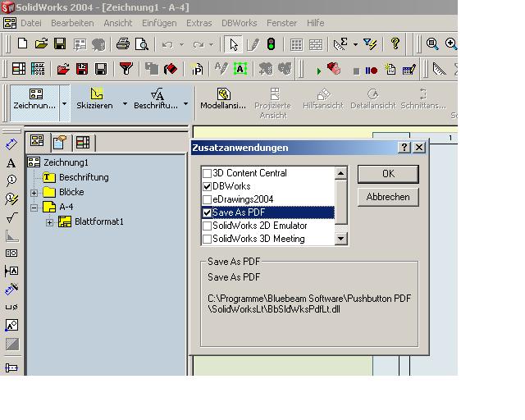Open the Hilfe menu
525x420 pixels.
(315, 23)
